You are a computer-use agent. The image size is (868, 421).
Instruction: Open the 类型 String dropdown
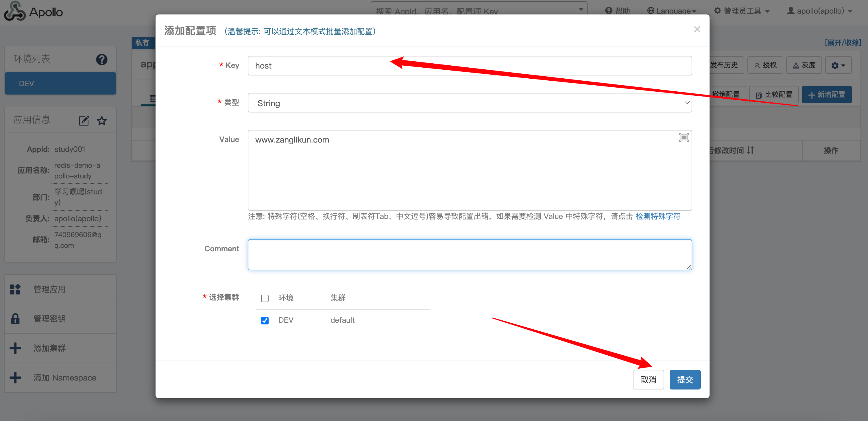pyautogui.click(x=469, y=103)
